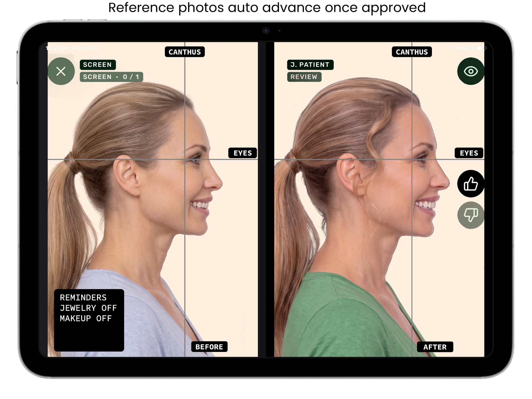Approve the photo with the thumbs up
Viewport: 532px width, 399px height.
pos(470,184)
